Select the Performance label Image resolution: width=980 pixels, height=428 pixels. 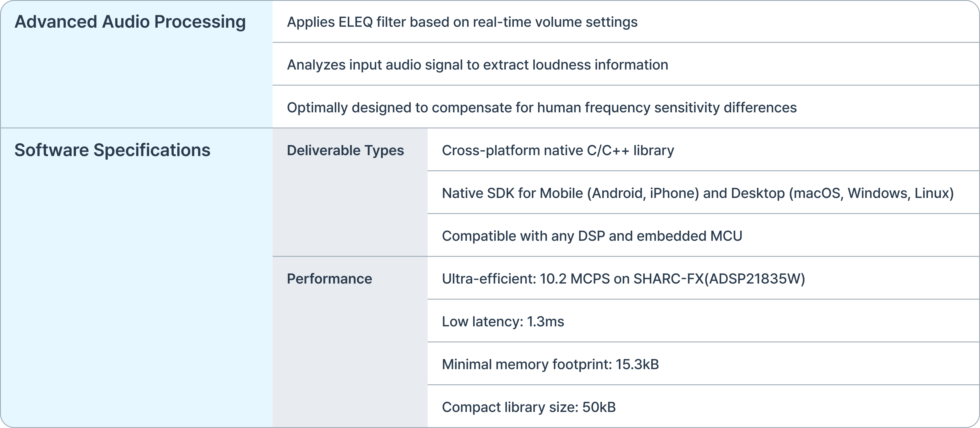click(329, 279)
